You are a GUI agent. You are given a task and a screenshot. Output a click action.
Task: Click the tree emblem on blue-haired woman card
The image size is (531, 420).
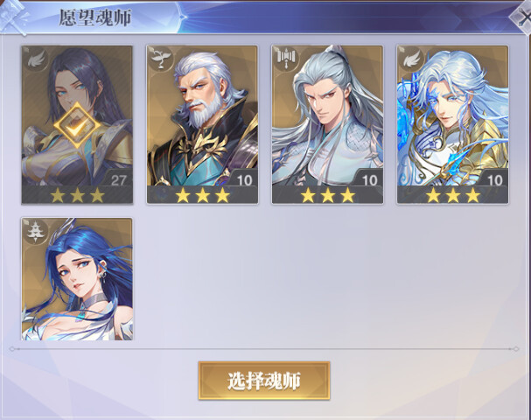coord(35,231)
